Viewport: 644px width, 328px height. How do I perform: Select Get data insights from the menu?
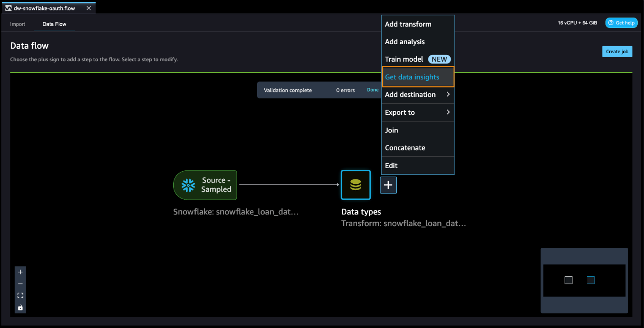coord(412,77)
